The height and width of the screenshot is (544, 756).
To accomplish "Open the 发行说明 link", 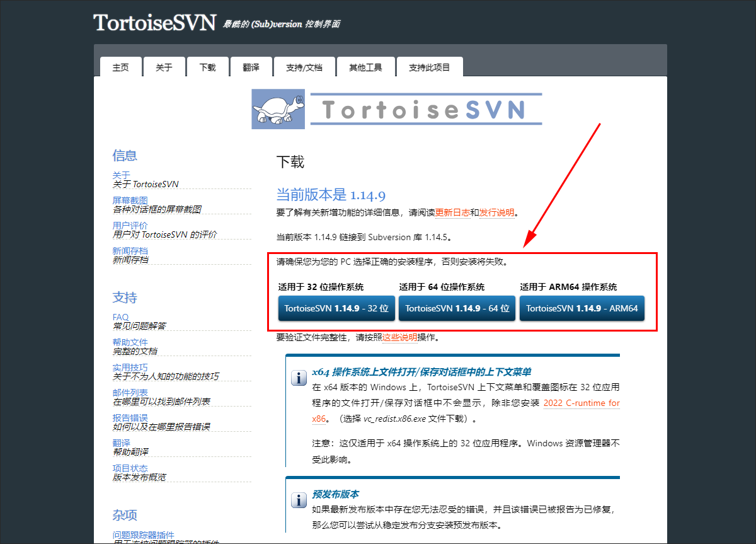I will click(496, 212).
